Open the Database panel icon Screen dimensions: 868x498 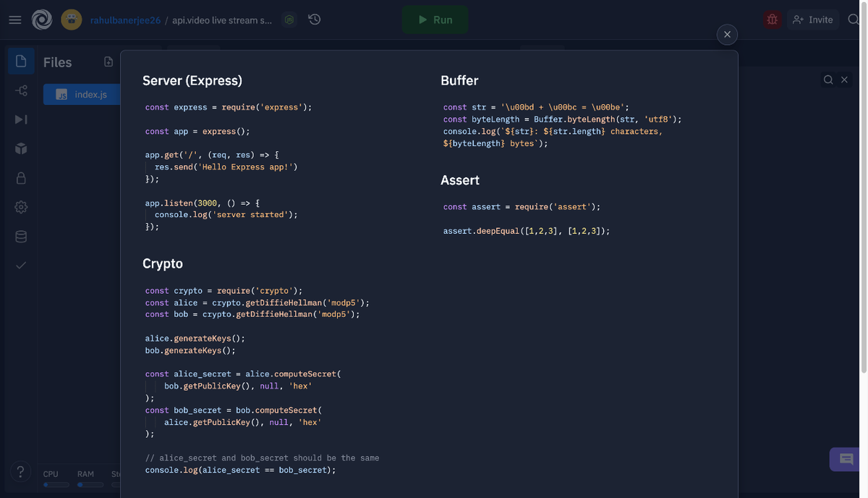20,235
